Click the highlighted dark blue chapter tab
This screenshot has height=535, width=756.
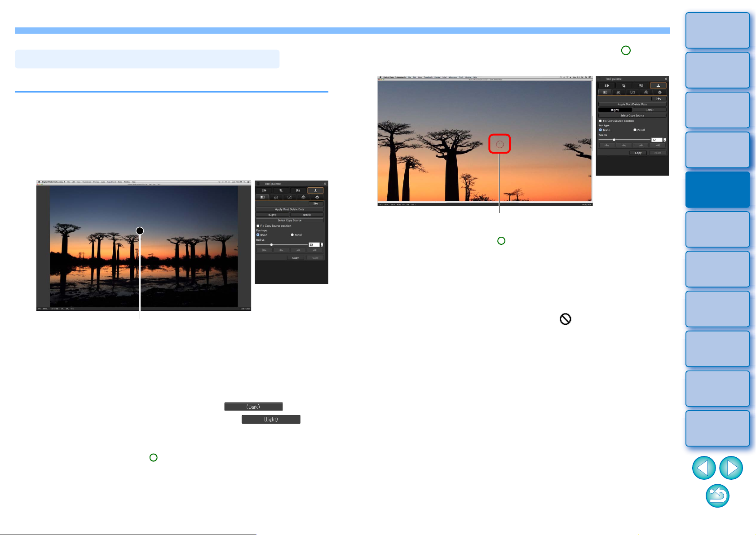pyautogui.click(x=717, y=189)
